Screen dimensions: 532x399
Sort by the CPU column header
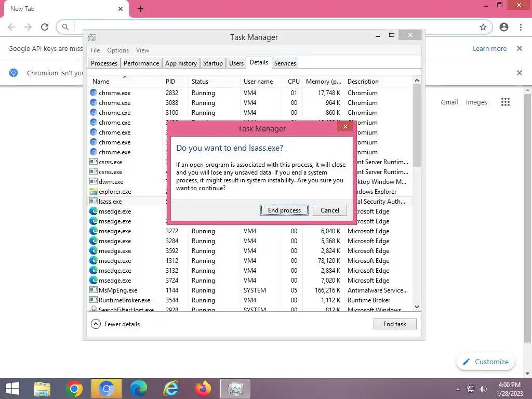coord(292,82)
